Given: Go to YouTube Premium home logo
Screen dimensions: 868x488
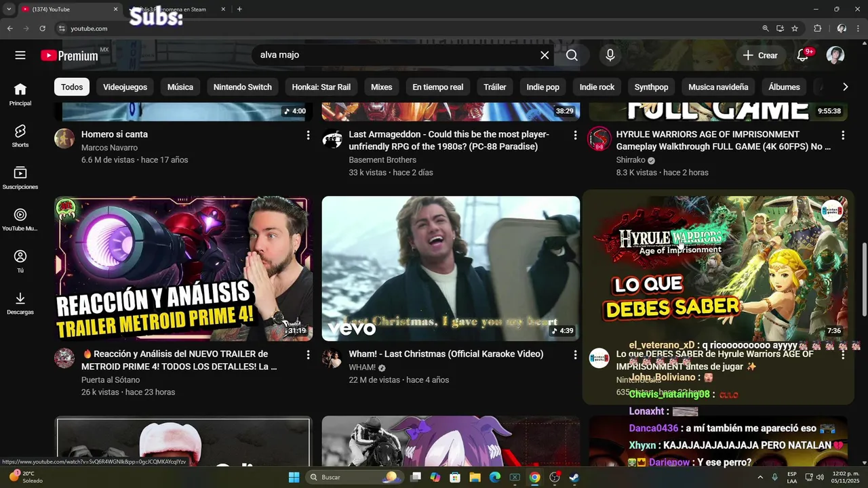Looking at the screenshot, I should pyautogui.click(x=70, y=56).
